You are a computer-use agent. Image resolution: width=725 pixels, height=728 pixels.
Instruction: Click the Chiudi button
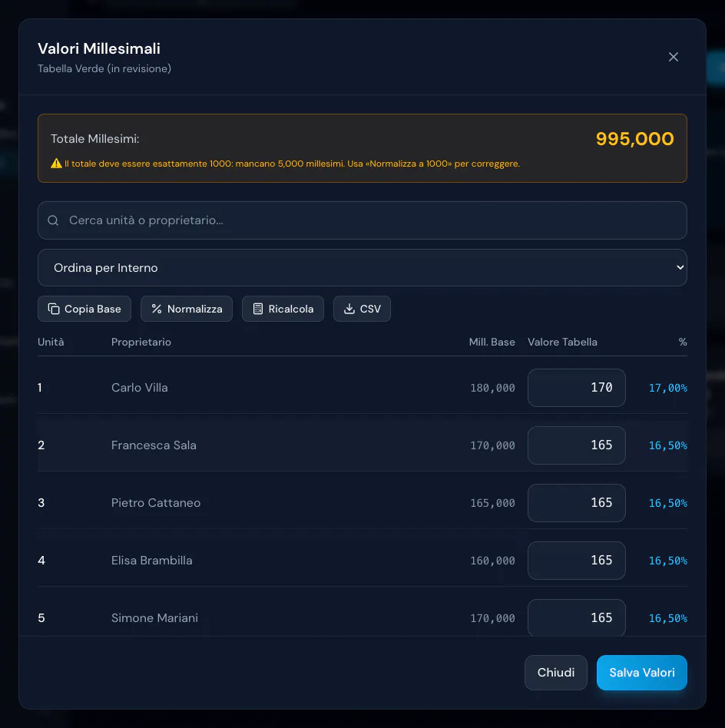[x=556, y=673]
